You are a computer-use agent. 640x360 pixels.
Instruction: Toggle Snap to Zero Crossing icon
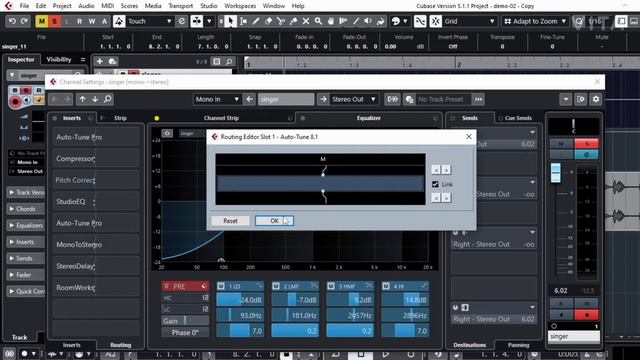[x=420, y=21]
